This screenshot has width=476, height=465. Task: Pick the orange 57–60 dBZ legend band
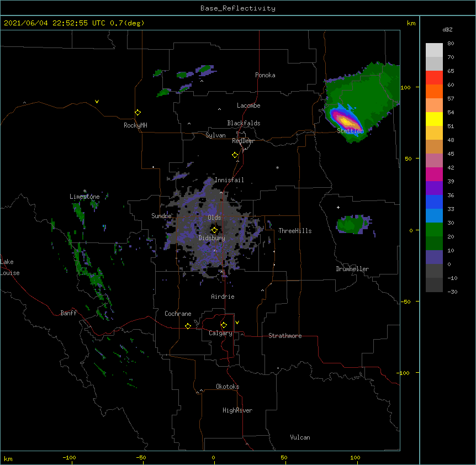point(434,91)
